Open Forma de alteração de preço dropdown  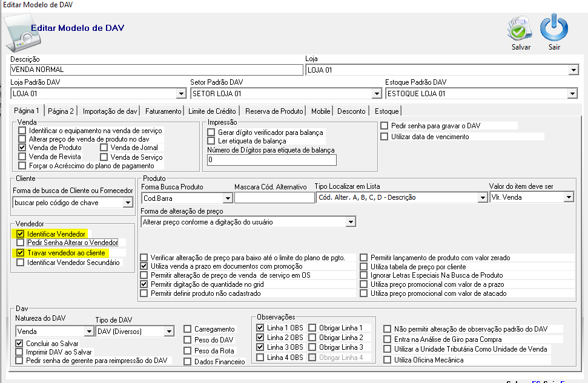350,222
